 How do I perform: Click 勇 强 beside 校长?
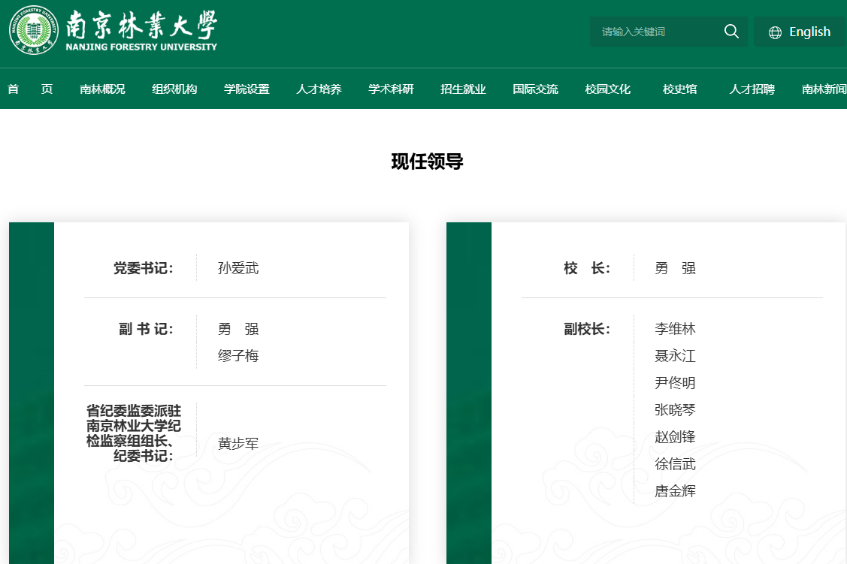pos(675,268)
